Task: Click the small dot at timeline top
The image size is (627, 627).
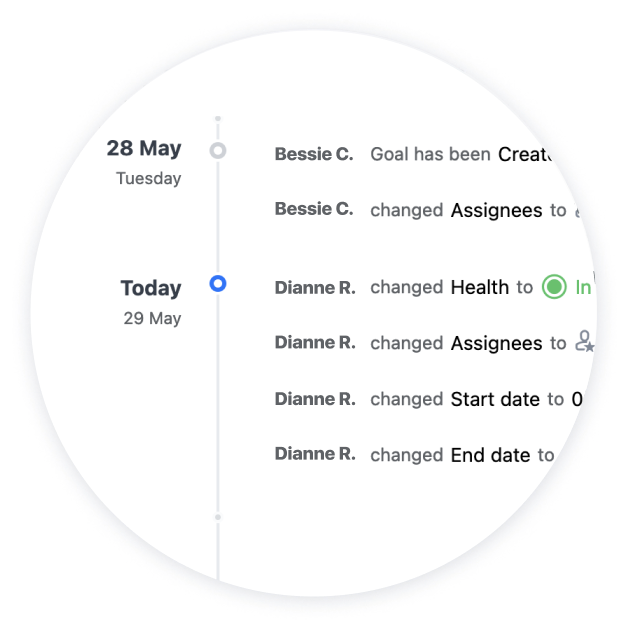Action: pyautogui.click(x=218, y=118)
